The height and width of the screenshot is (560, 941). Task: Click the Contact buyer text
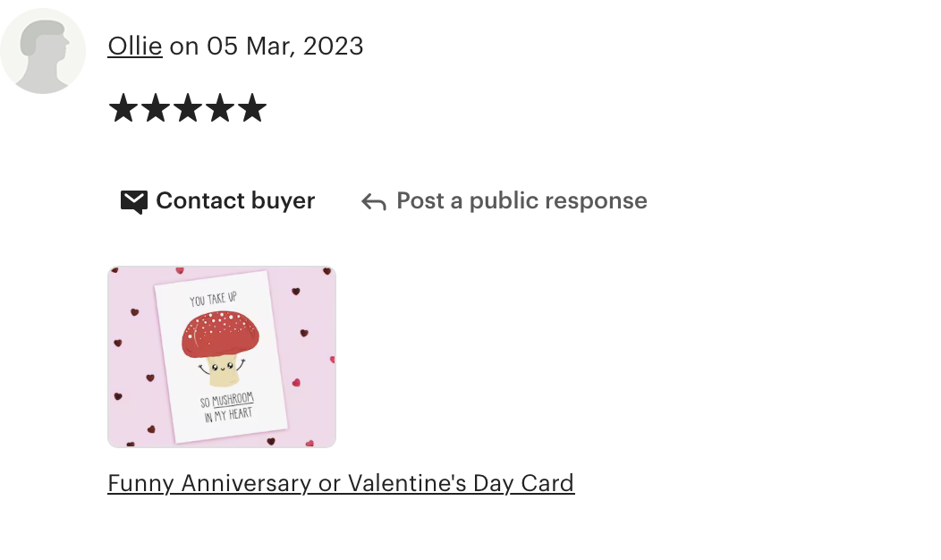click(235, 201)
